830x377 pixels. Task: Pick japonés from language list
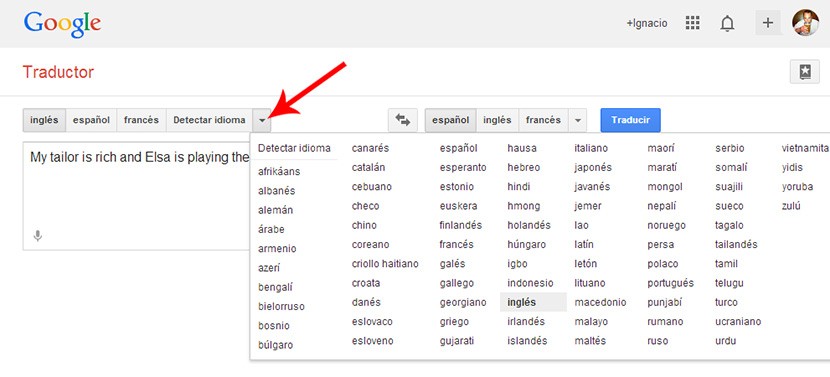tap(593, 167)
